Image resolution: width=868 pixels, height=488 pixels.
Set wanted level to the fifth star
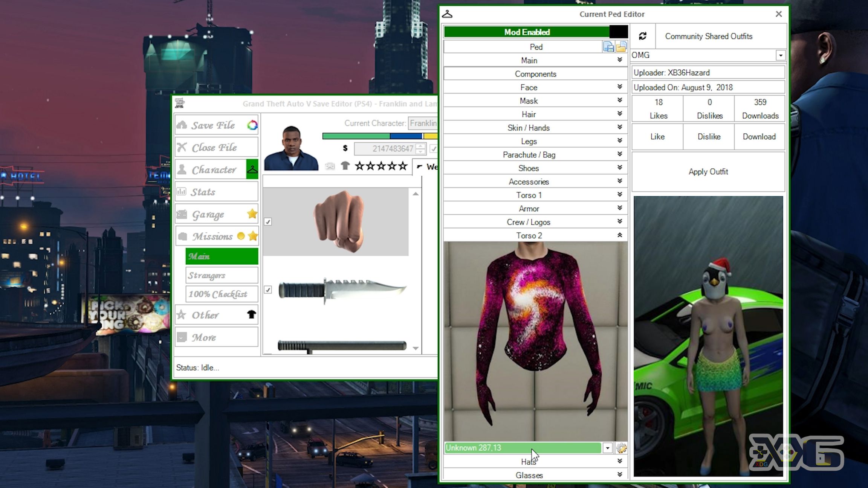click(x=403, y=166)
